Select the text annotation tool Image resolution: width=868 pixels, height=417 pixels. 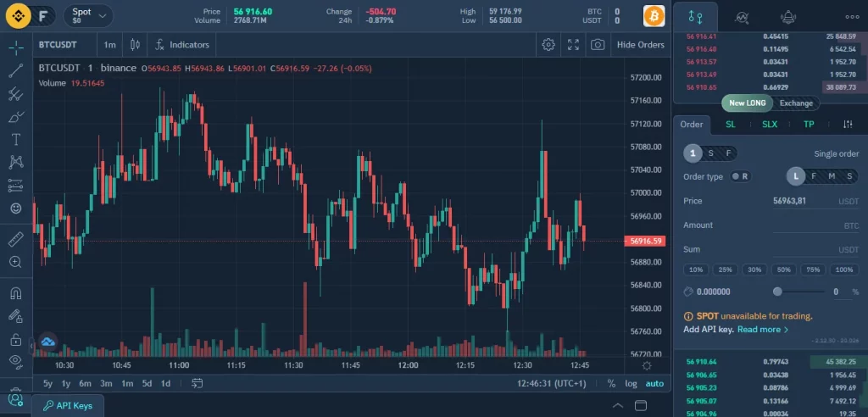tap(16, 140)
